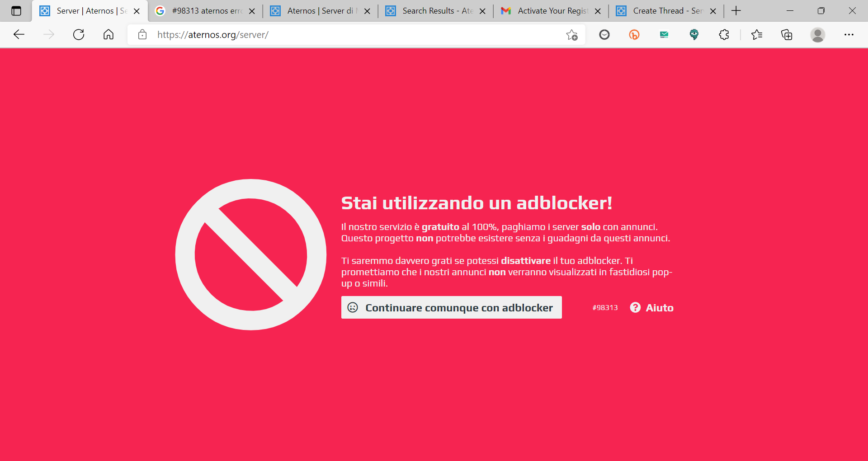The height and width of the screenshot is (461, 868).
Task: Open Settings and more menu
Action: [849, 34]
